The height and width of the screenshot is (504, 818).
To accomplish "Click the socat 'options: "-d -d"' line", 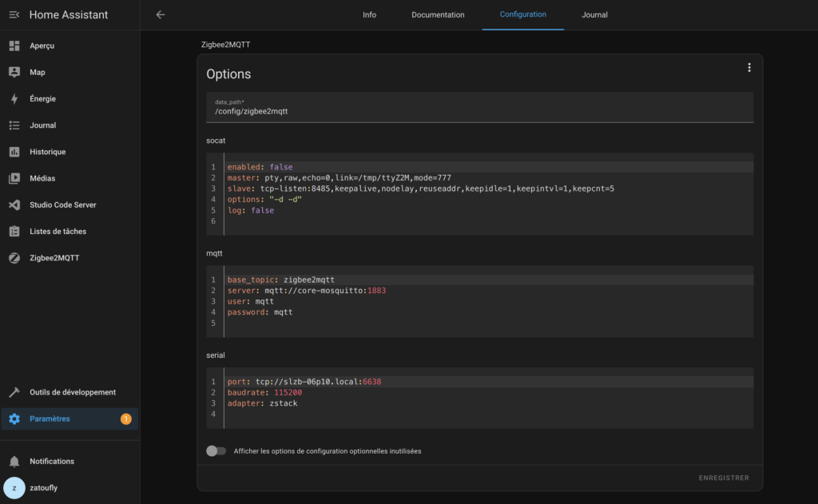I will pyautogui.click(x=489, y=200).
